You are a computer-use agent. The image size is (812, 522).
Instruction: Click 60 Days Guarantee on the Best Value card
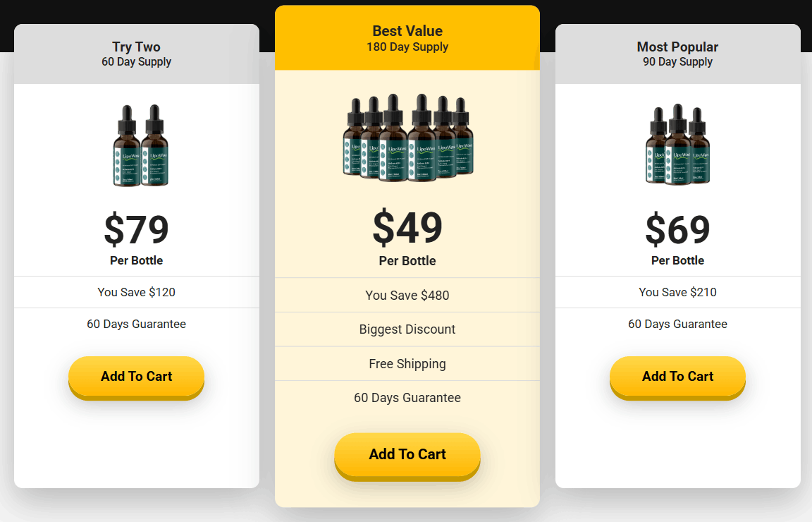407,398
